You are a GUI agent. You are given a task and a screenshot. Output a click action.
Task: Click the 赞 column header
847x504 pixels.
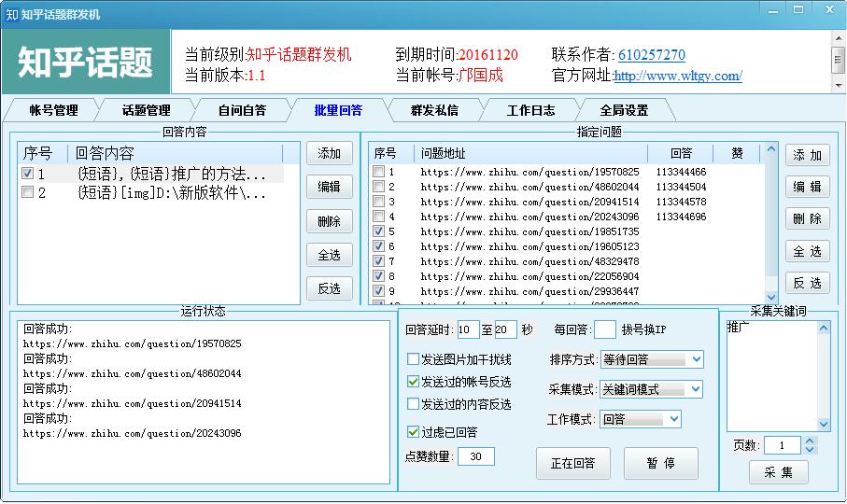[x=737, y=153]
